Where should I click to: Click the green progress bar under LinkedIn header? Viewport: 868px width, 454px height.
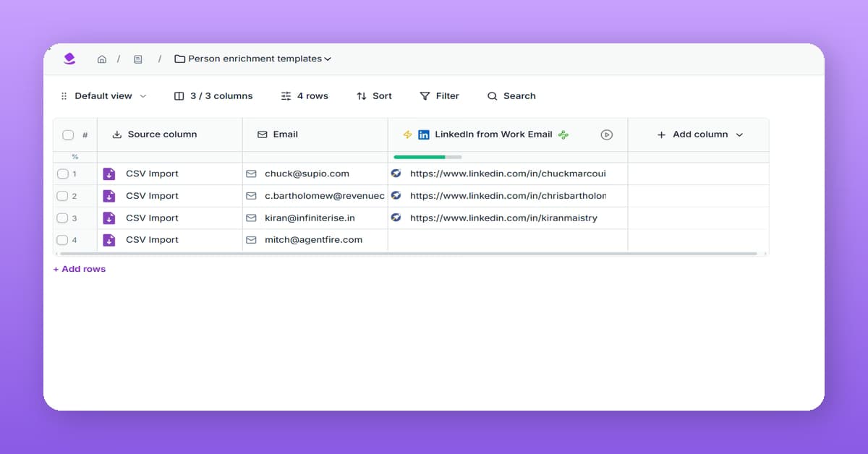pyautogui.click(x=420, y=157)
